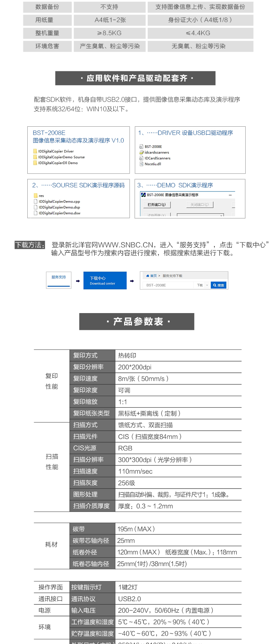
Task: Open the idcardscanners driver file
Action: click(x=157, y=153)
